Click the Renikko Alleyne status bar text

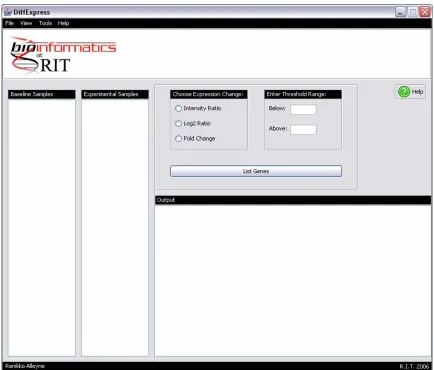coord(25,366)
